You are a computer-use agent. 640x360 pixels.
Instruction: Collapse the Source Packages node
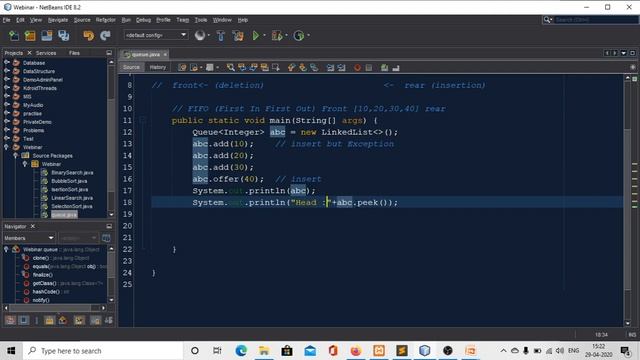16,156
